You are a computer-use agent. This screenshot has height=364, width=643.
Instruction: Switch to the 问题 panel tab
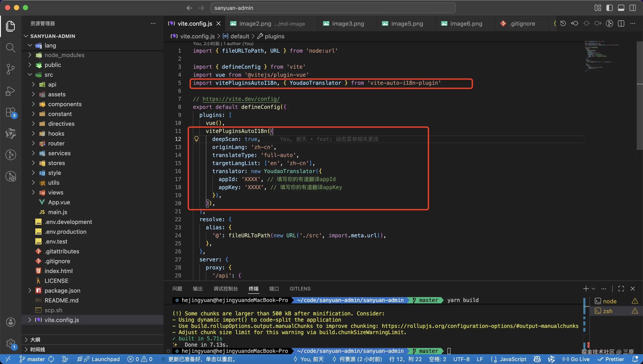tap(177, 289)
